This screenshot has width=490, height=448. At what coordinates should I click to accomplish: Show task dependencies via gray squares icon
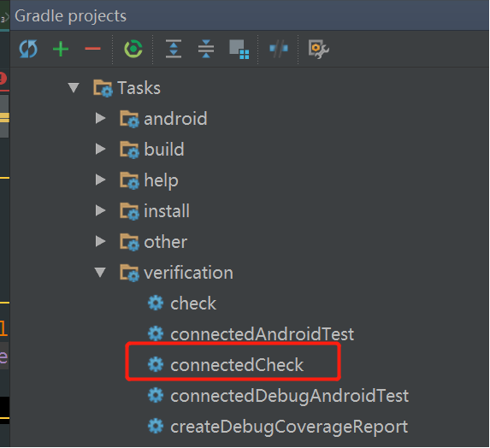click(239, 49)
